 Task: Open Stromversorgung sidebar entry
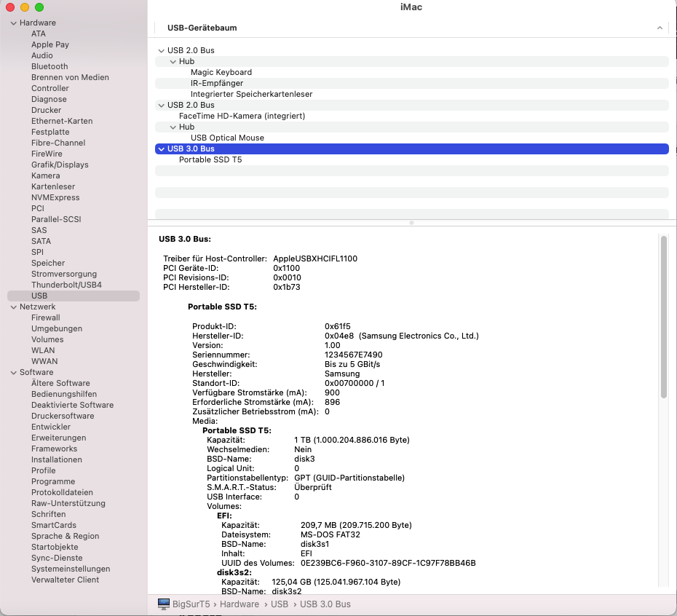click(x=64, y=274)
